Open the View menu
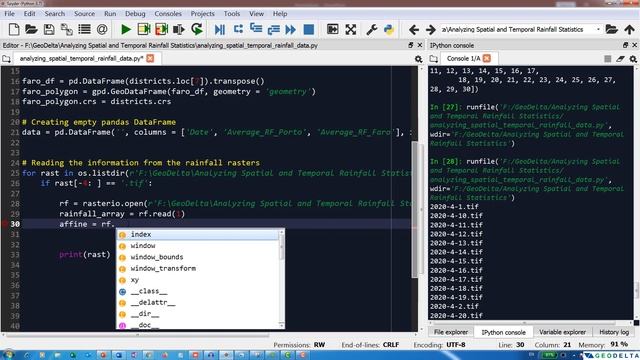This screenshot has width=640, height=360. pyautogui.click(x=256, y=13)
